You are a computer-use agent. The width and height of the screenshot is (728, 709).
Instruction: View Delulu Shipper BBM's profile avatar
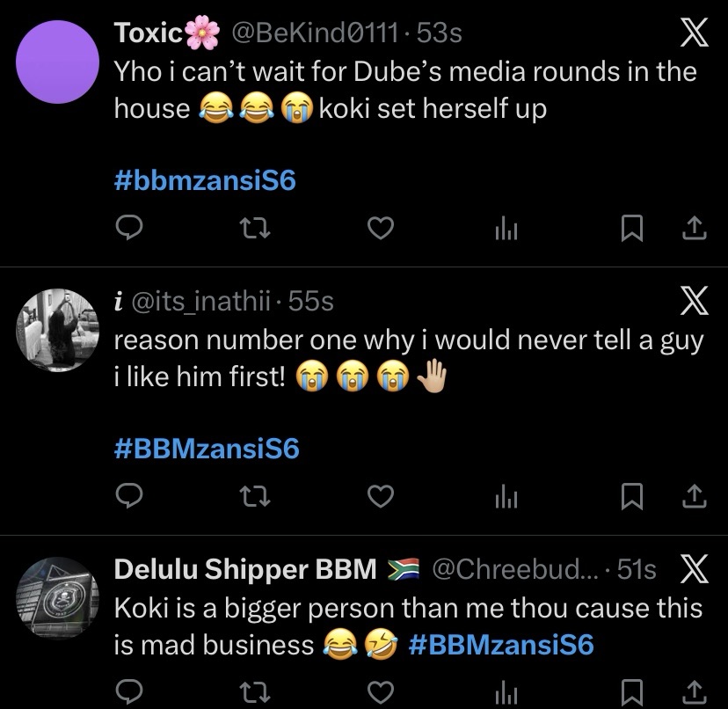click(x=55, y=599)
